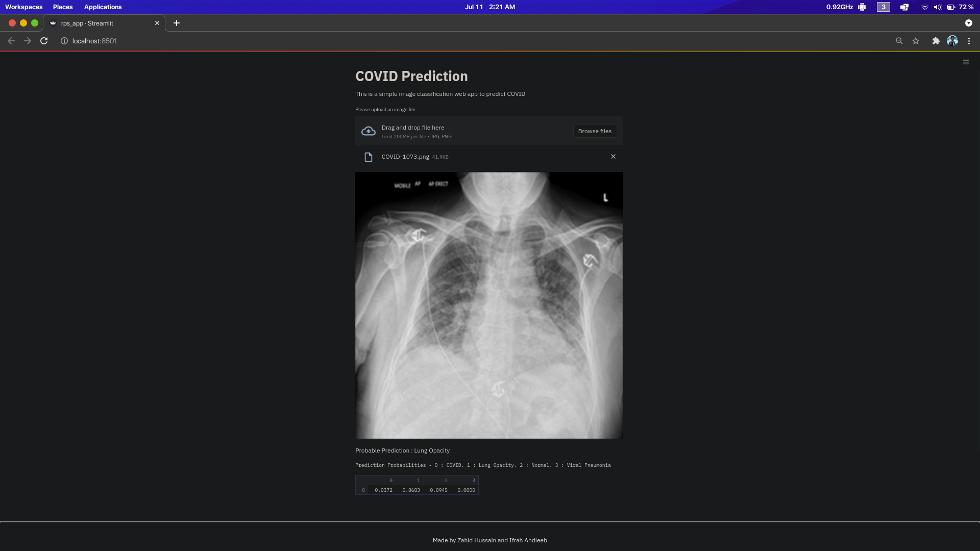Image resolution: width=980 pixels, height=551 pixels.
Task: Open the Workspaces menu
Action: point(24,7)
